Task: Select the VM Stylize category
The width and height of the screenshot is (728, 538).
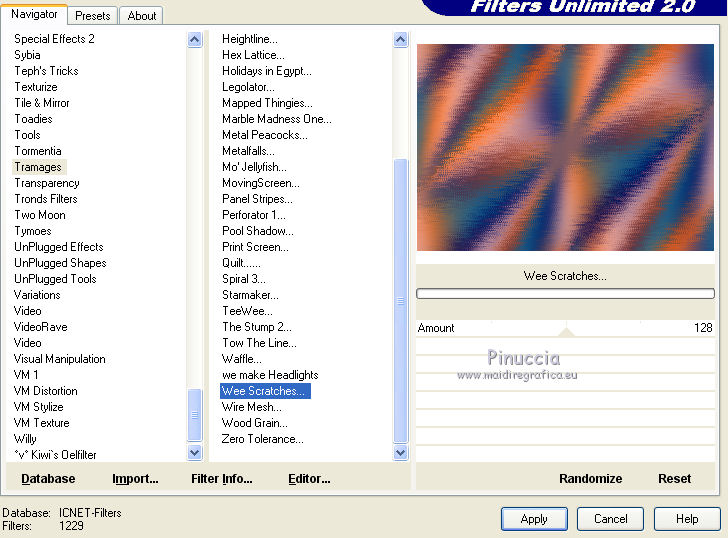Action: 39,407
